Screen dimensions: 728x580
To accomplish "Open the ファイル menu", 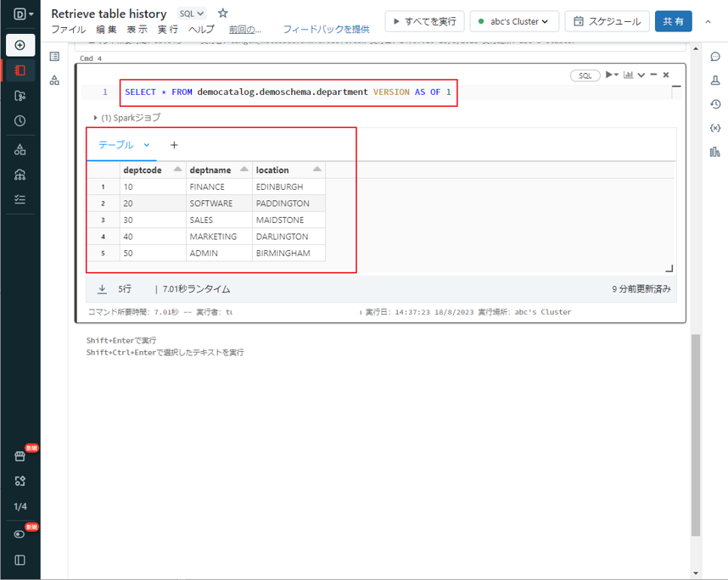I will click(68, 30).
